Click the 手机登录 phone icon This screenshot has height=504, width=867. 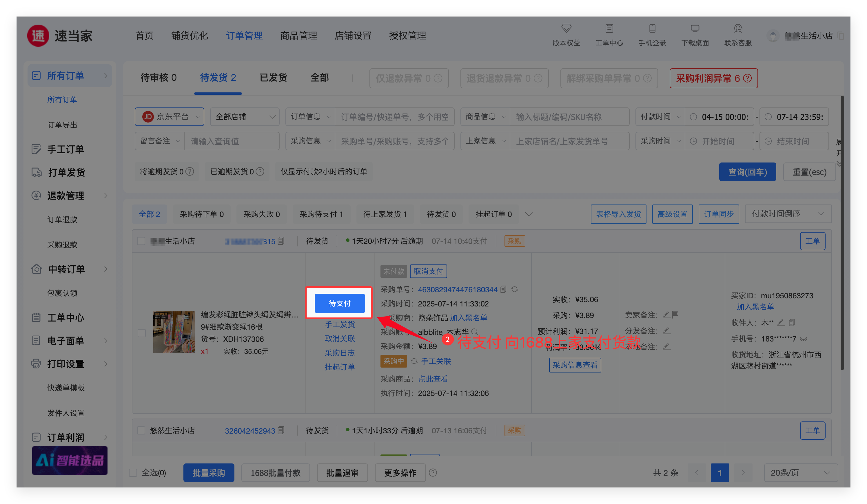coord(652,28)
